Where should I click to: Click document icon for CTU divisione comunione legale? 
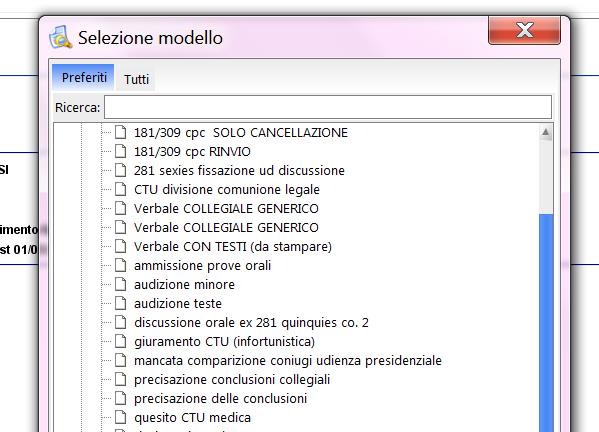(121, 189)
